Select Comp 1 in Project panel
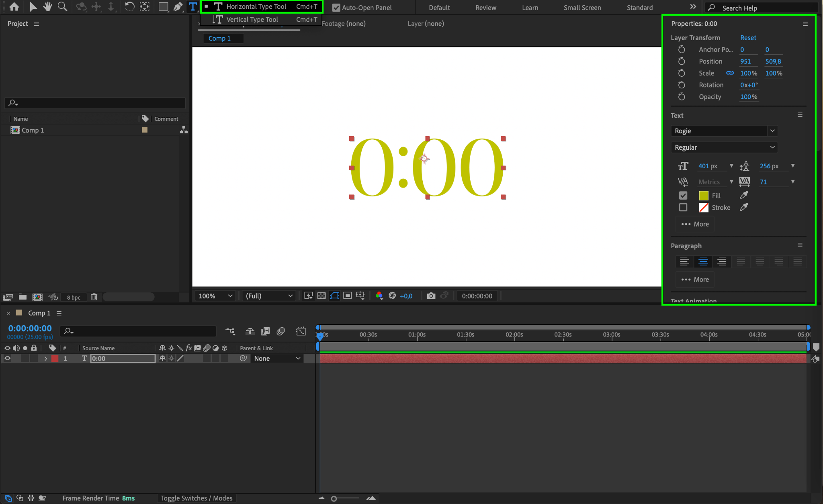The height and width of the screenshot is (504, 823). point(33,130)
